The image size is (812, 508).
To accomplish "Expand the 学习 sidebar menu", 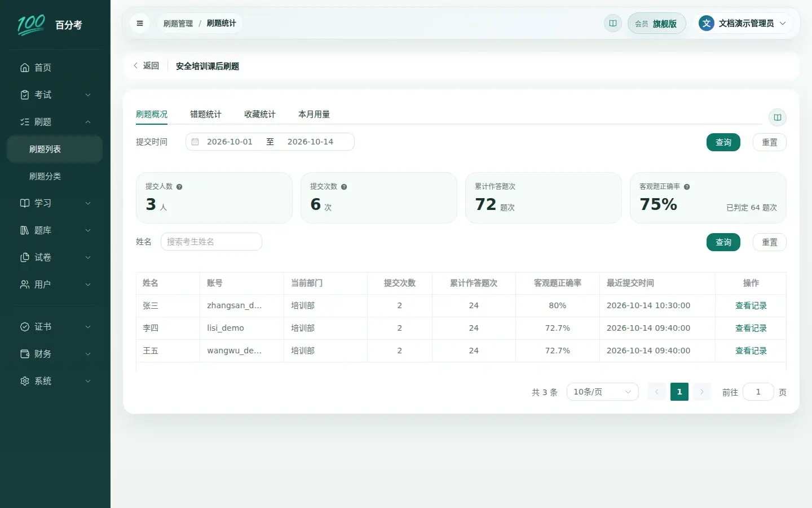I will (x=55, y=203).
